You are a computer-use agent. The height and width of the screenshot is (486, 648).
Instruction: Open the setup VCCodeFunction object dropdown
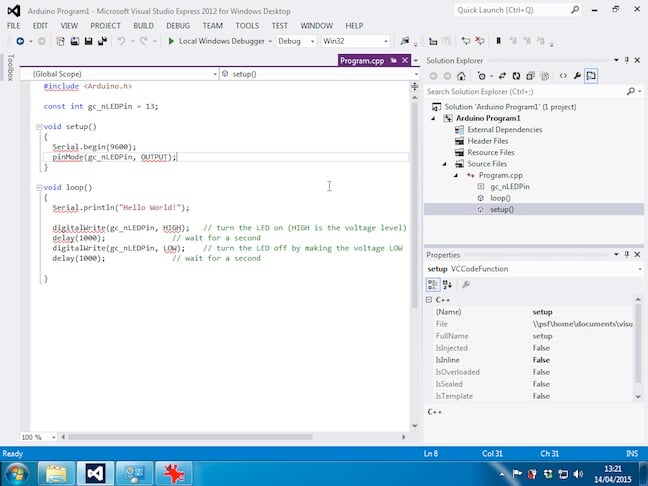coord(639,269)
